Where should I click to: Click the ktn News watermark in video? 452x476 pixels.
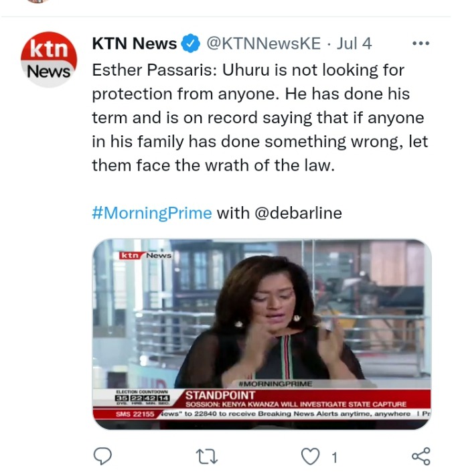pyautogui.click(x=145, y=255)
